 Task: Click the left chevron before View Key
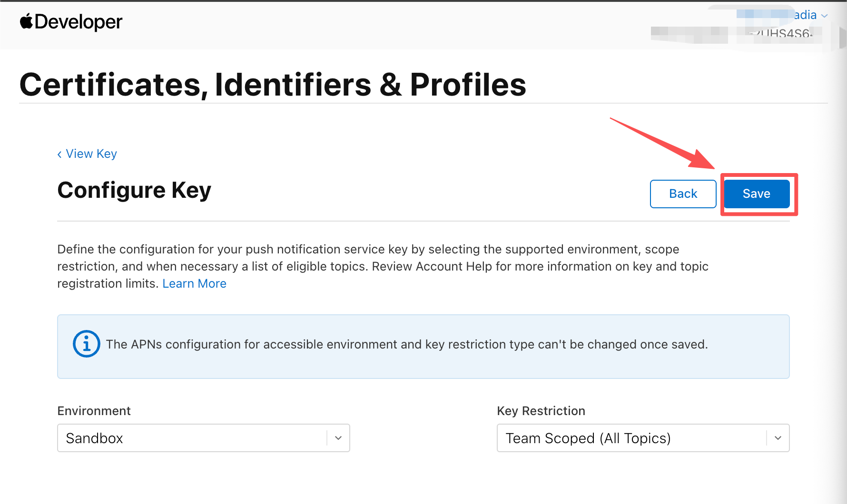pyautogui.click(x=59, y=155)
